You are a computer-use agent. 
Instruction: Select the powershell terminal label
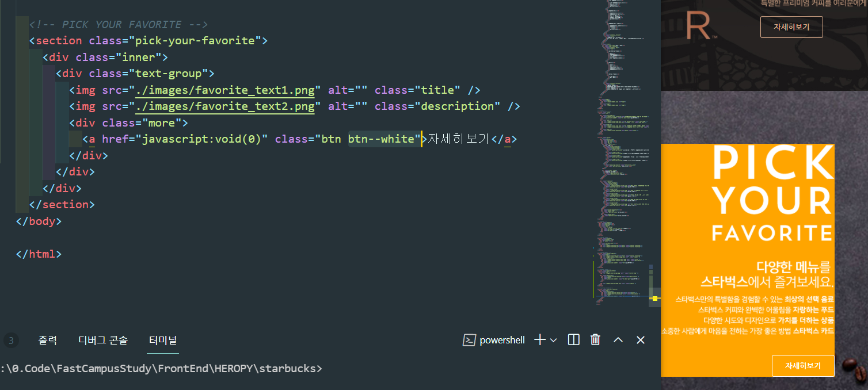(494, 340)
